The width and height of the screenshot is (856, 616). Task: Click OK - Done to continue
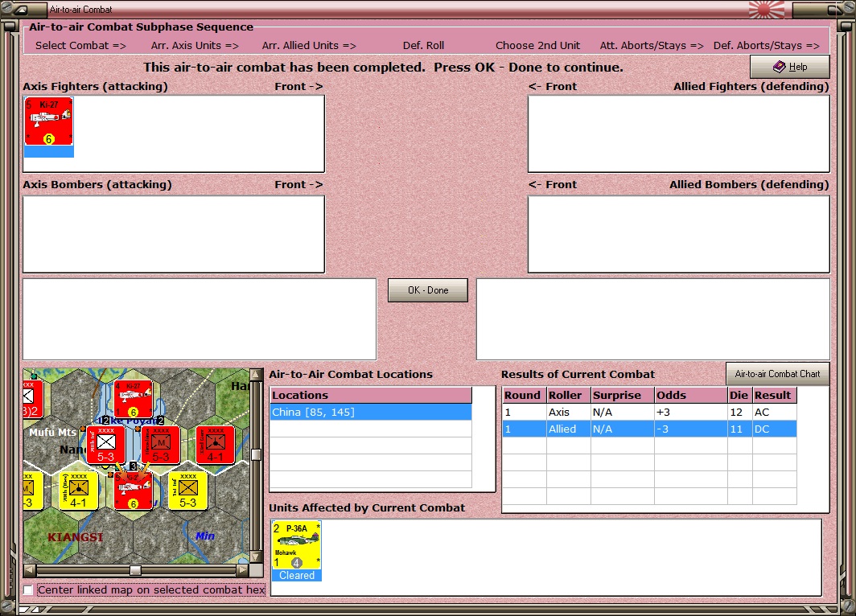pyautogui.click(x=428, y=290)
